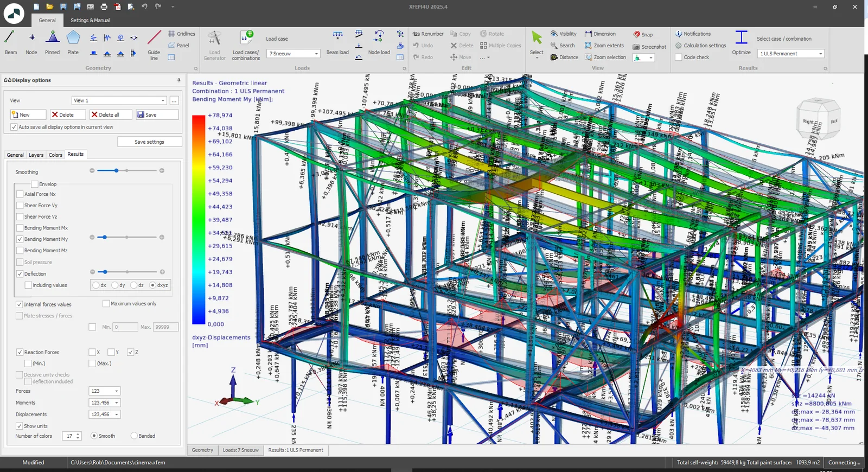
Task: Choose the dz deflection radio button
Action: point(133,285)
